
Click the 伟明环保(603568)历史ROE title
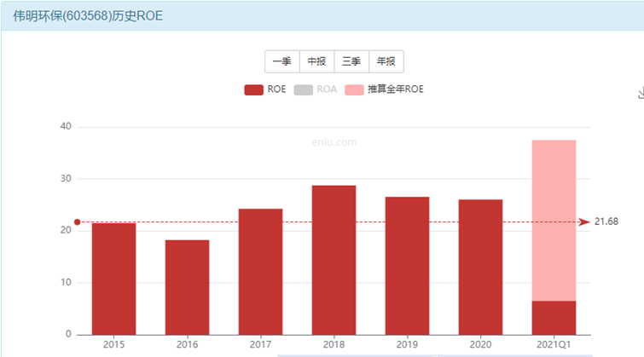coord(88,16)
